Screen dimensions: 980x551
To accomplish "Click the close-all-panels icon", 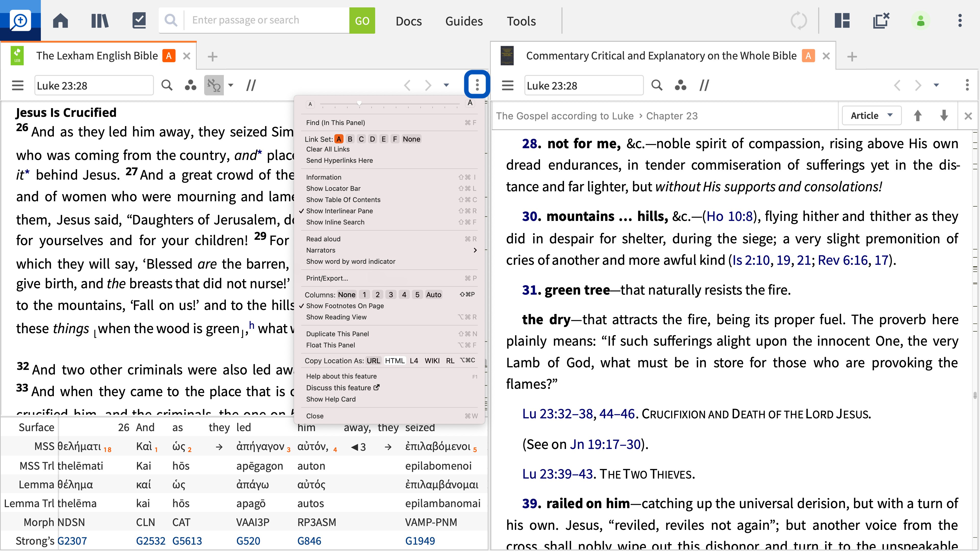I will click(881, 20).
